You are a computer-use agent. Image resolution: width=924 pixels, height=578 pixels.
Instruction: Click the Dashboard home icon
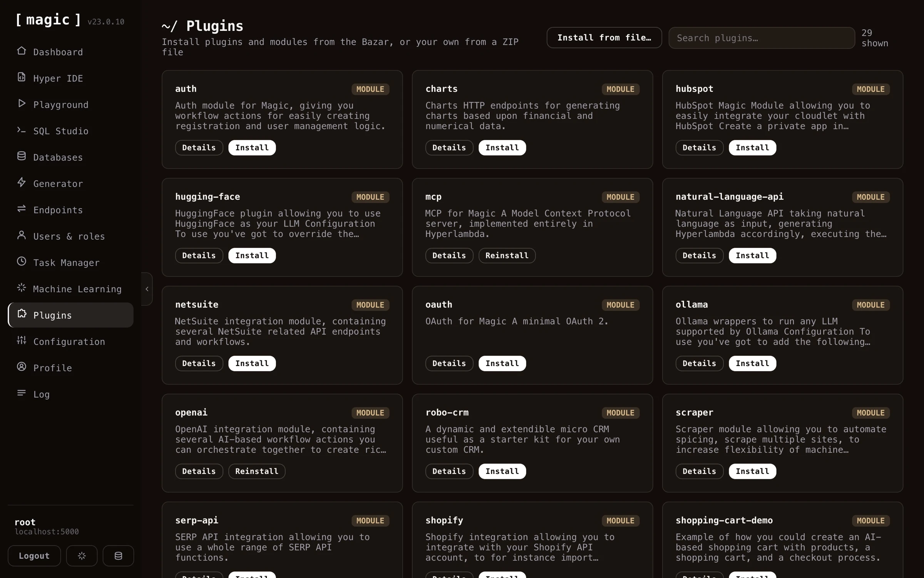click(x=22, y=51)
